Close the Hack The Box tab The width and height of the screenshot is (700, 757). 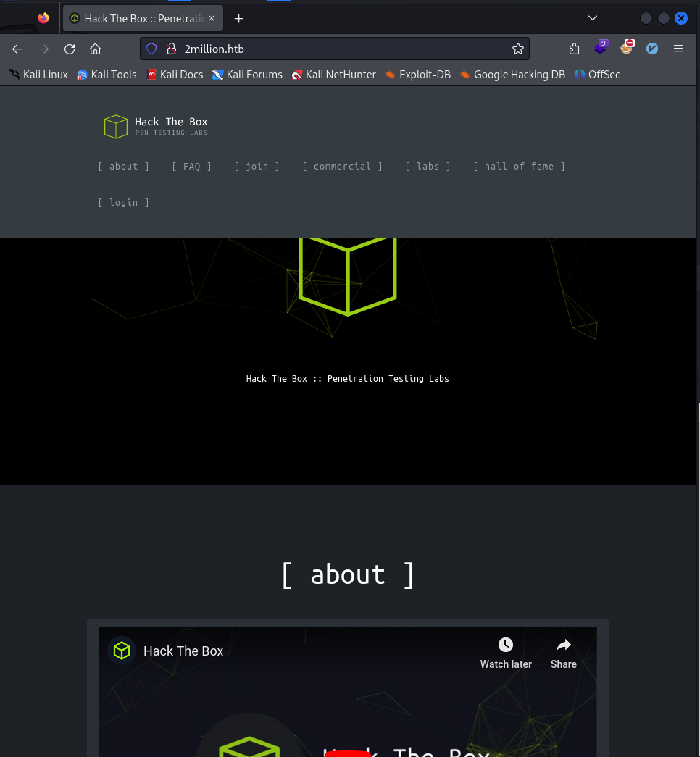212,18
